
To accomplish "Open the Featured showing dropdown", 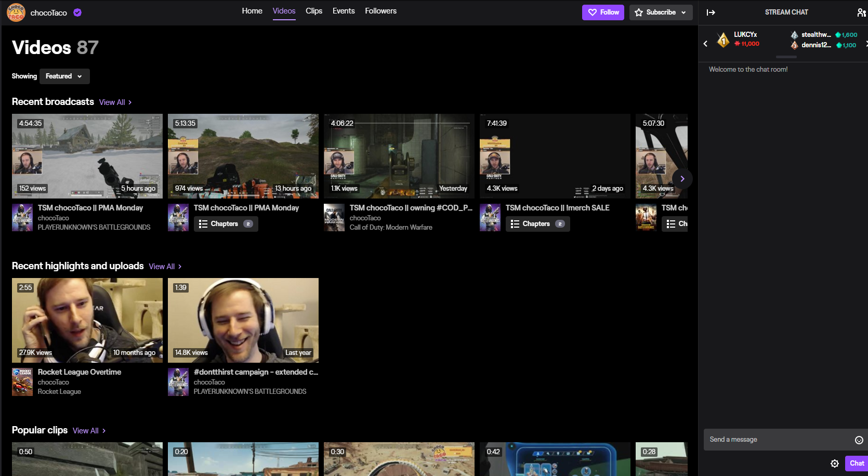I will pyautogui.click(x=64, y=76).
